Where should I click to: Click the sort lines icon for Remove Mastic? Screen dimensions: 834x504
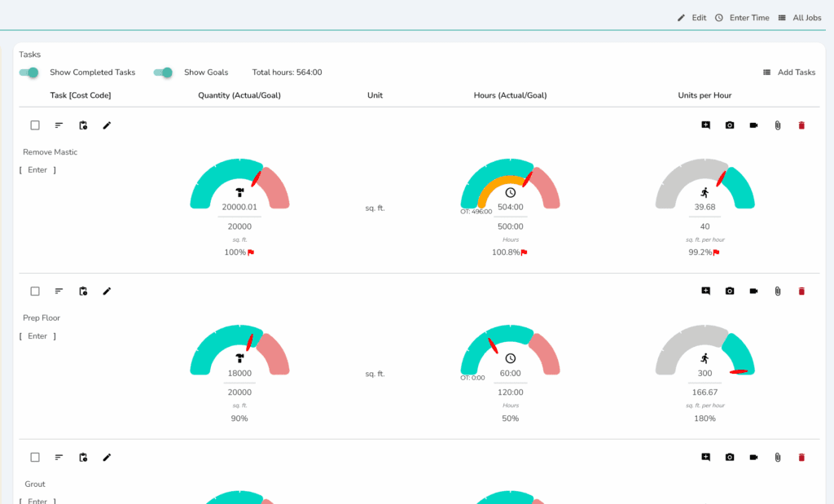(x=59, y=125)
